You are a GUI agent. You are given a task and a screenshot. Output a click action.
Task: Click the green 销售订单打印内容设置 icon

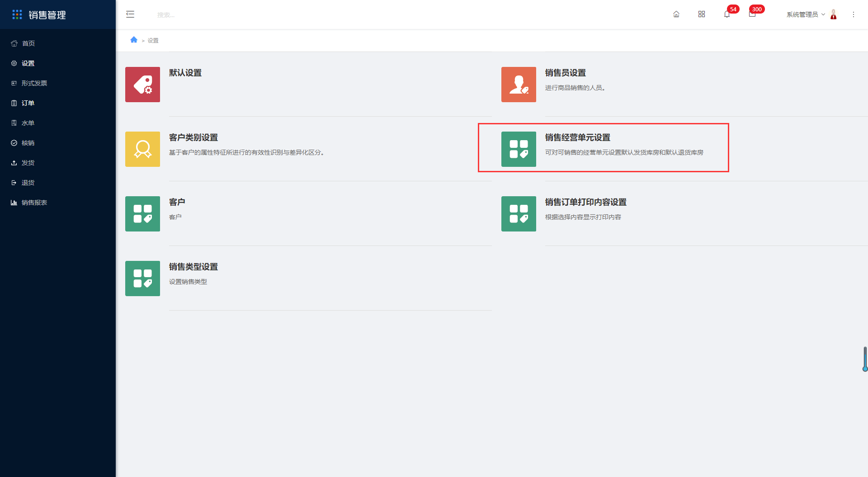click(x=519, y=214)
